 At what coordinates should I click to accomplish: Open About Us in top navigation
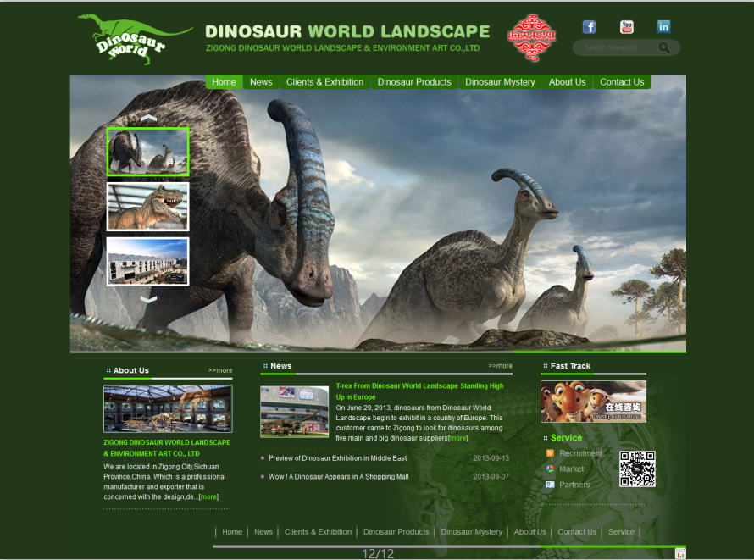[x=568, y=82]
